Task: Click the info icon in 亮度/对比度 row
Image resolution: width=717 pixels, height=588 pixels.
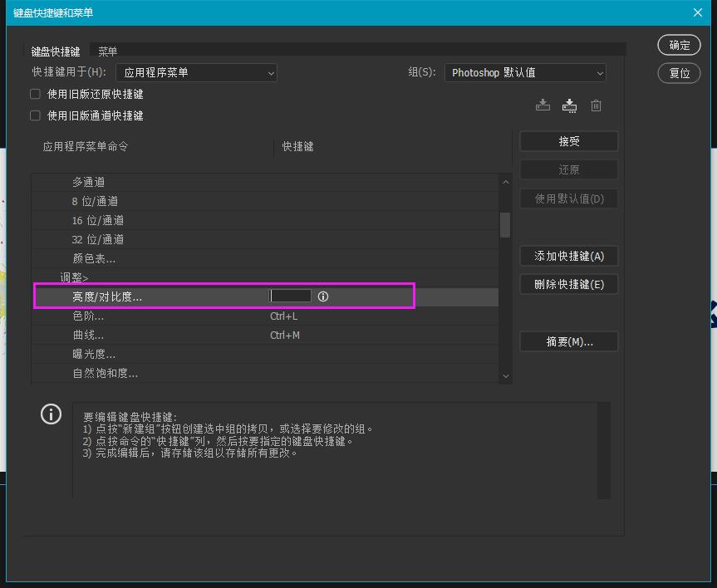Action: coord(323,296)
